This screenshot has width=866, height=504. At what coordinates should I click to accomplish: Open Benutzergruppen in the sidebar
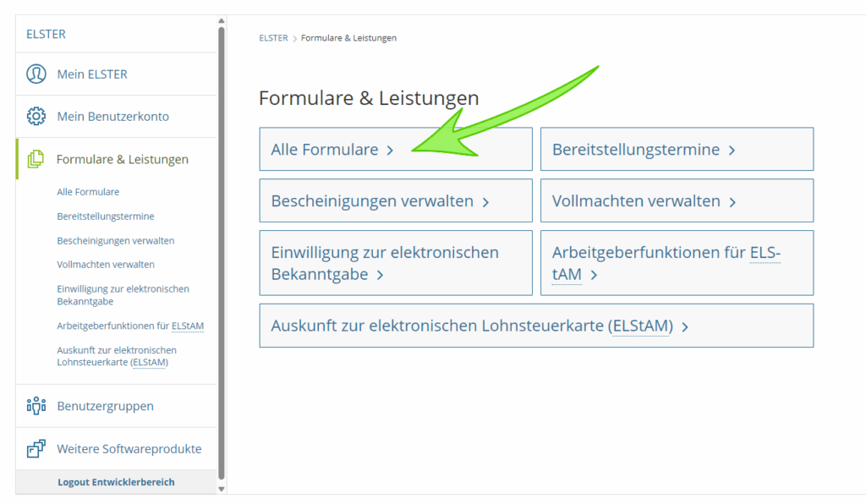click(117, 406)
